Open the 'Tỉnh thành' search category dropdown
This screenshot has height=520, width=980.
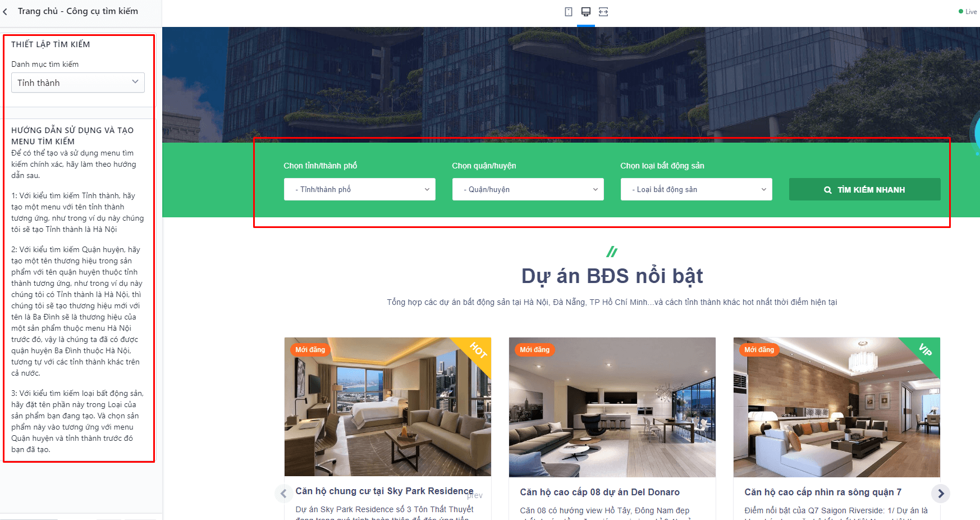pos(78,83)
